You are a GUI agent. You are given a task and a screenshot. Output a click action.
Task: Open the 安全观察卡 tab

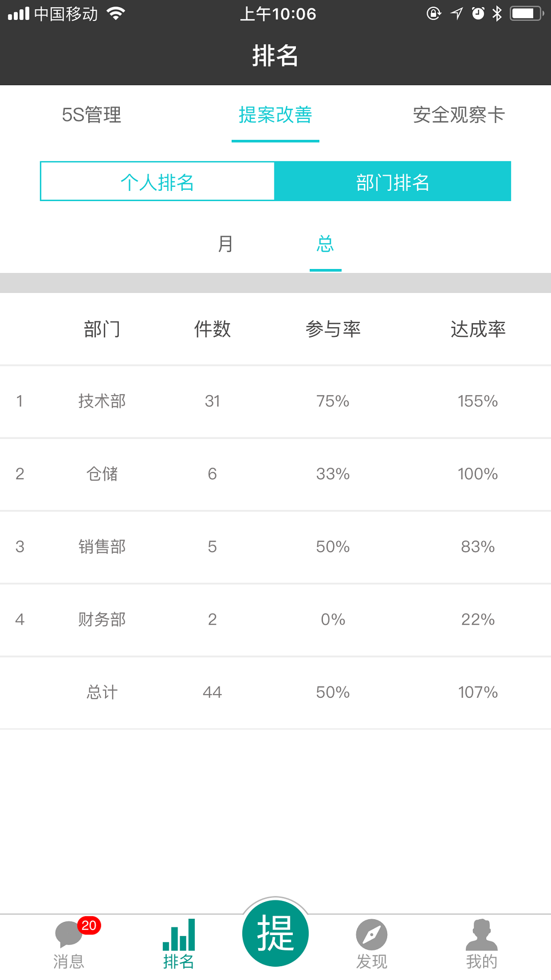pyautogui.click(x=459, y=115)
